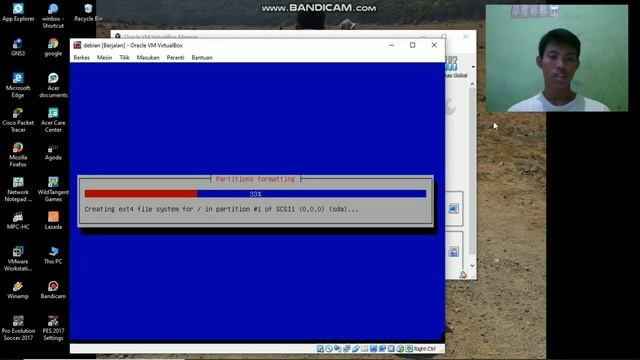The image size is (640, 360).
Task: Select the google Chrome desktop icon
Action: coord(53,47)
